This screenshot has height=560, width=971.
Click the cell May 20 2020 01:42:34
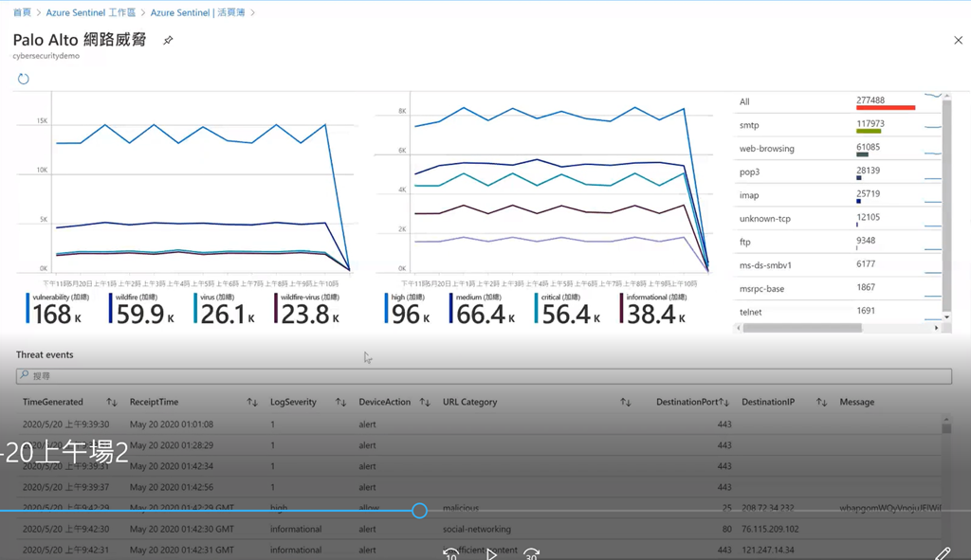coord(172,466)
